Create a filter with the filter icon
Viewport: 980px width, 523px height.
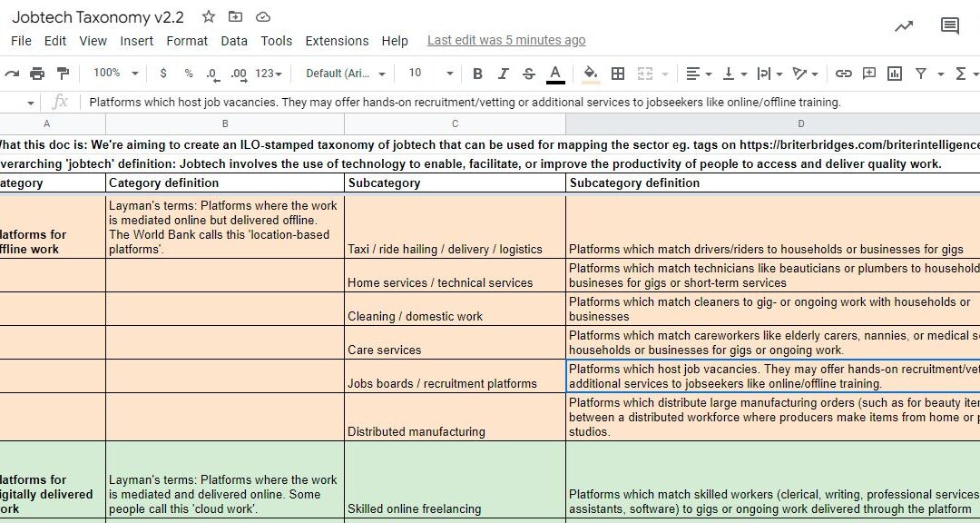tap(920, 73)
